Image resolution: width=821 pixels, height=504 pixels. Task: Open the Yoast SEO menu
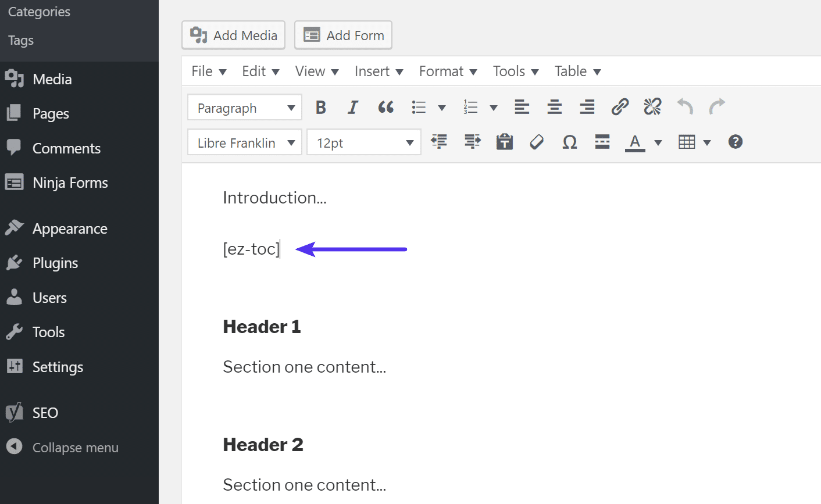click(x=44, y=412)
